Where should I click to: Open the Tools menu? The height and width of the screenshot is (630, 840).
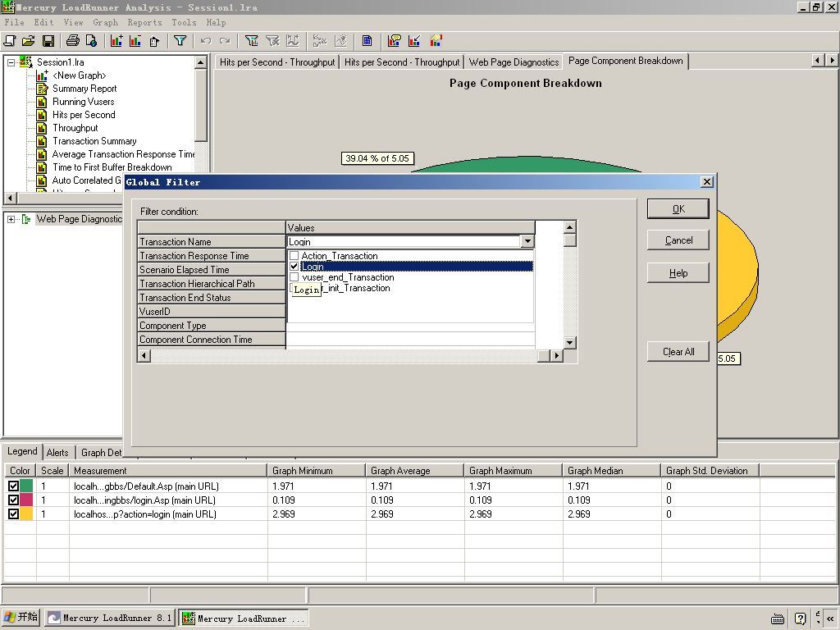pos(184,22)
